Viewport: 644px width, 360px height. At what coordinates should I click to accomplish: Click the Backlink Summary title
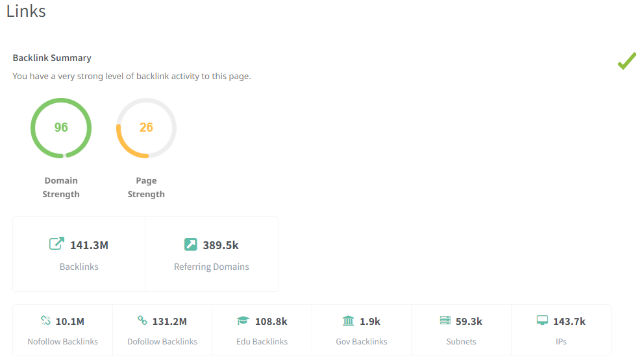tap(52, 58)
